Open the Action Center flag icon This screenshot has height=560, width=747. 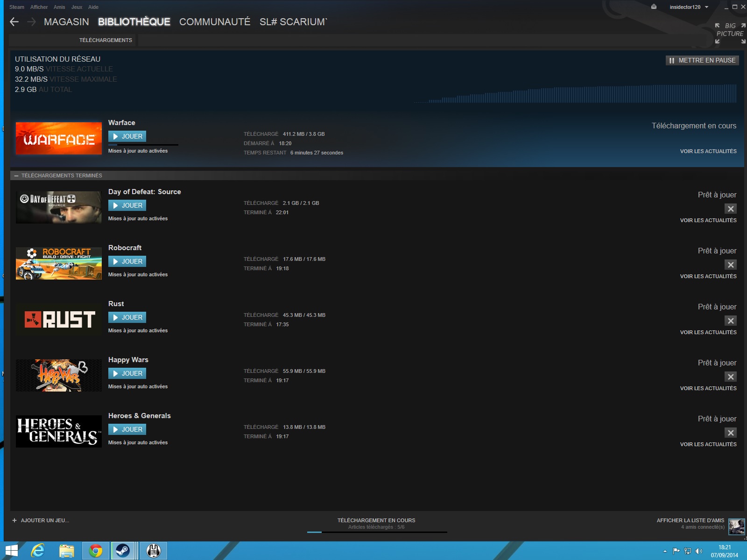(676, 551)
